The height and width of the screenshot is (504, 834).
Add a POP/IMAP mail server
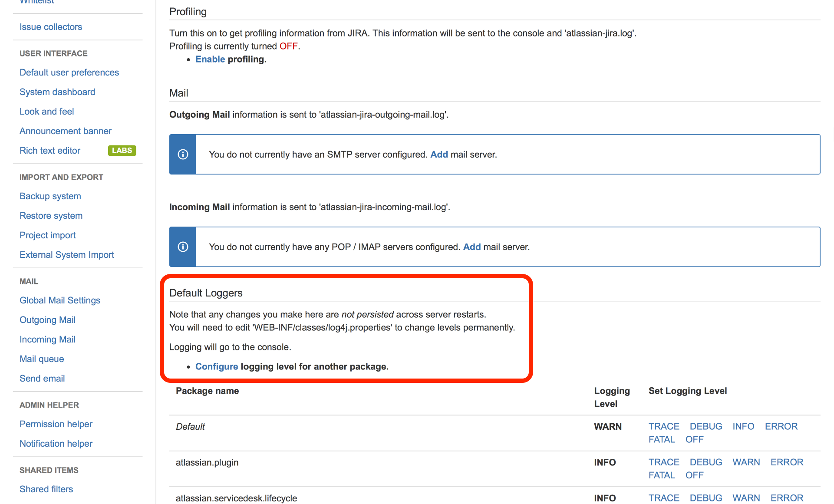[471, 247]
